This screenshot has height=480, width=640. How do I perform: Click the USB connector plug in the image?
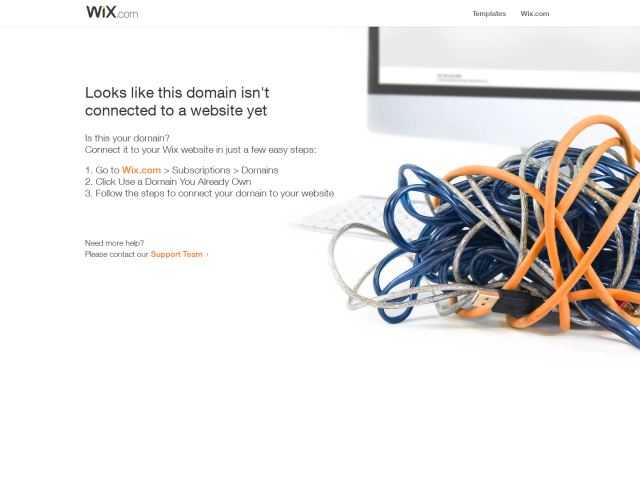click(484, 301)
